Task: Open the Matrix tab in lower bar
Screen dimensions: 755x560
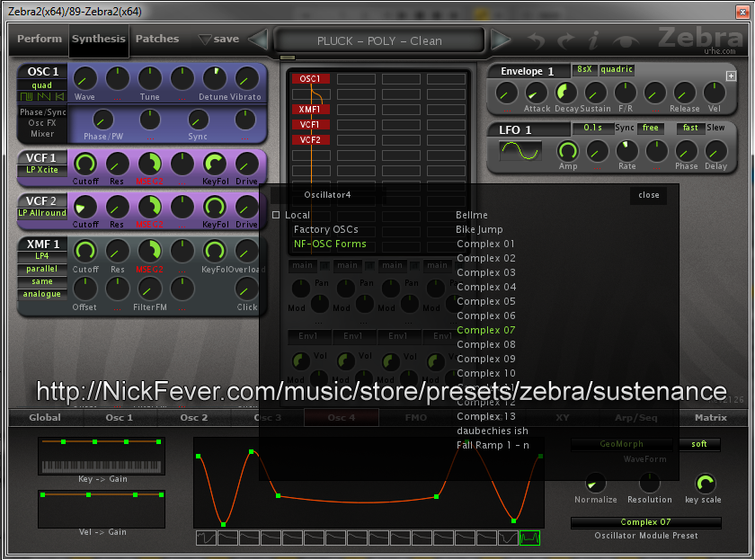Action: [x=711, y=417]
